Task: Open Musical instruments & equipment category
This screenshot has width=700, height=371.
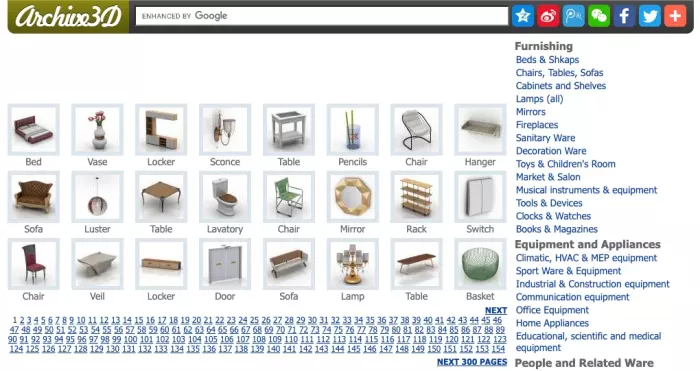Action: [x=586, y=190]
